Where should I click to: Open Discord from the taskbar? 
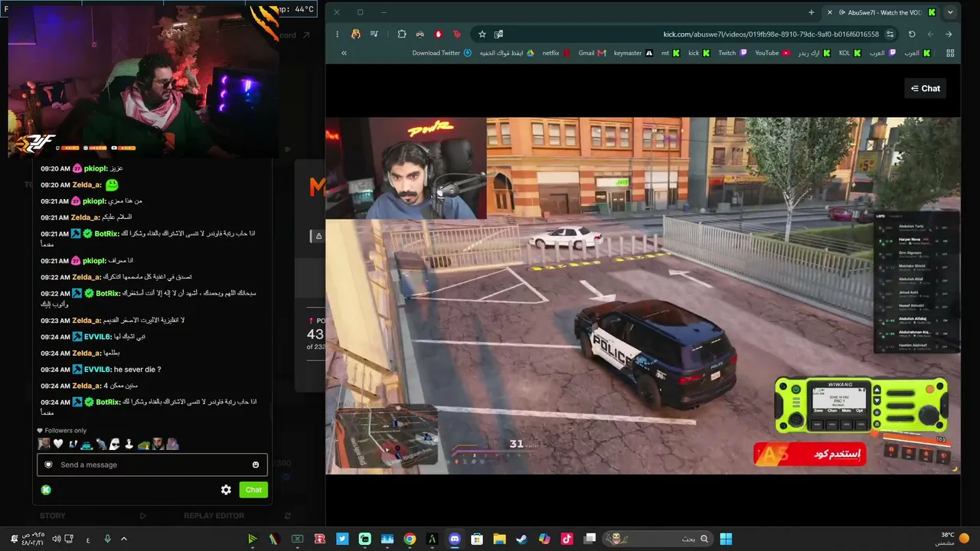455,539
